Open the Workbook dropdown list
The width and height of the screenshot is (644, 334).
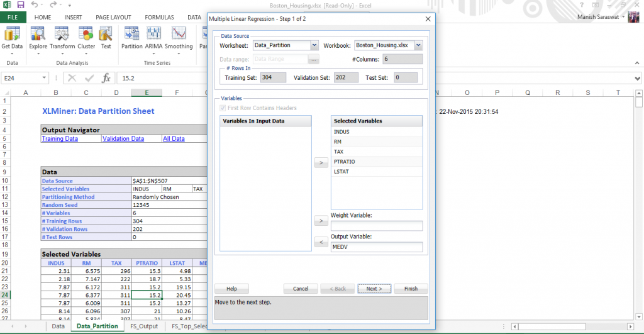(x=418, y=45)
